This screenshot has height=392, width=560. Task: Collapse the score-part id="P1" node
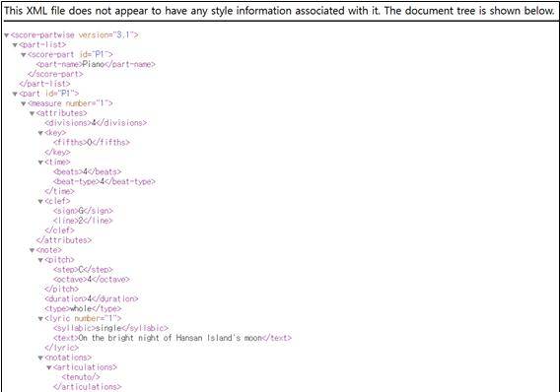pos(24,55)
